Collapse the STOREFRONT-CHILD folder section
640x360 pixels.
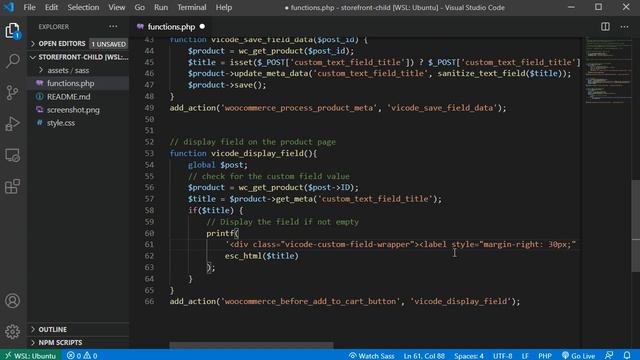pos(78,57)
